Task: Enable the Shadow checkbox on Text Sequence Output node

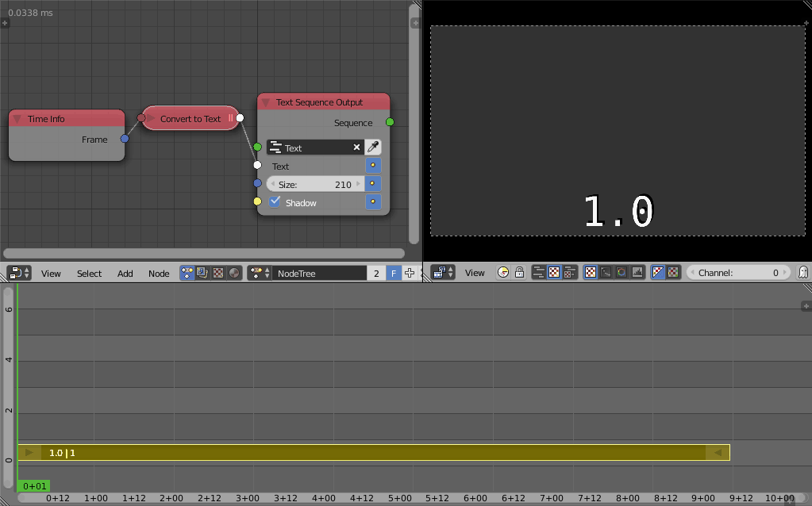Action: coord(274,202)
